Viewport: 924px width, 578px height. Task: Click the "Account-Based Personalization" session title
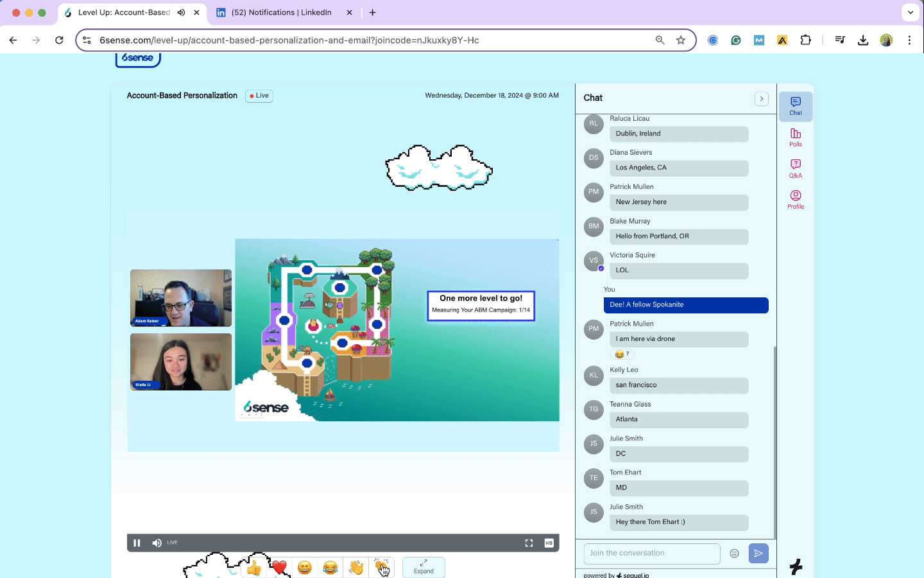click(x=182, y=96)
